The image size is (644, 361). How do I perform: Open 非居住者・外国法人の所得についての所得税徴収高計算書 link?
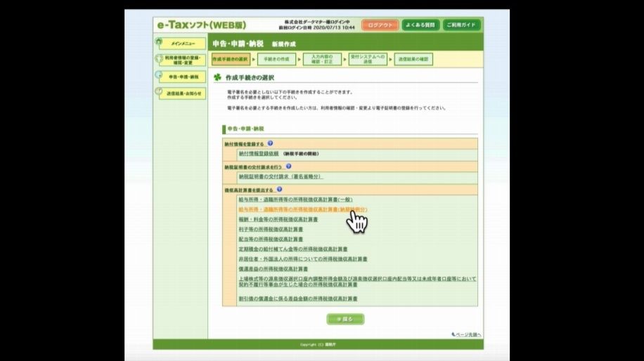(x=302, y=258)
